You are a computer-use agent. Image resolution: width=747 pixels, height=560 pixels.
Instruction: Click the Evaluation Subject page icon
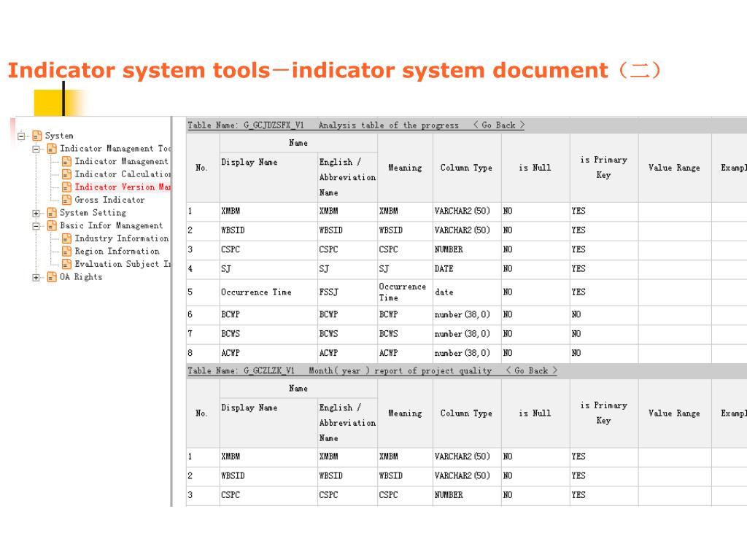[66, 264]
